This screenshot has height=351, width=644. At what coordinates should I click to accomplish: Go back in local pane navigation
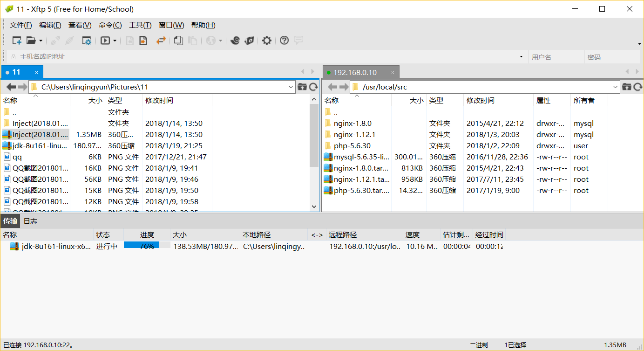11,87
